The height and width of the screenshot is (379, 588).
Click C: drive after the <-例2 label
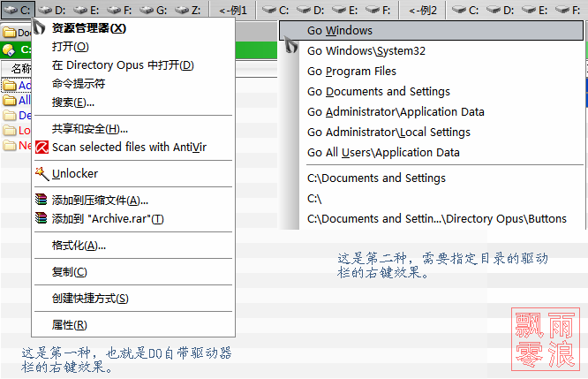465,10
